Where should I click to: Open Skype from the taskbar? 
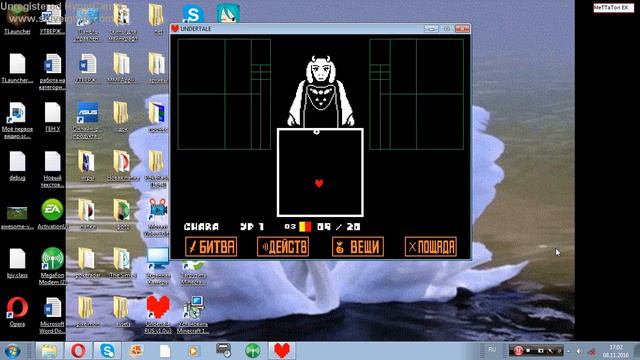pos(107,351)
